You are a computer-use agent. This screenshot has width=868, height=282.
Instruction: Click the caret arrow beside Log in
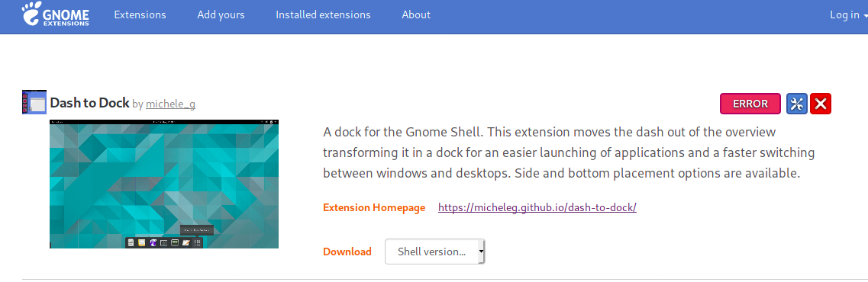[865, 16]
